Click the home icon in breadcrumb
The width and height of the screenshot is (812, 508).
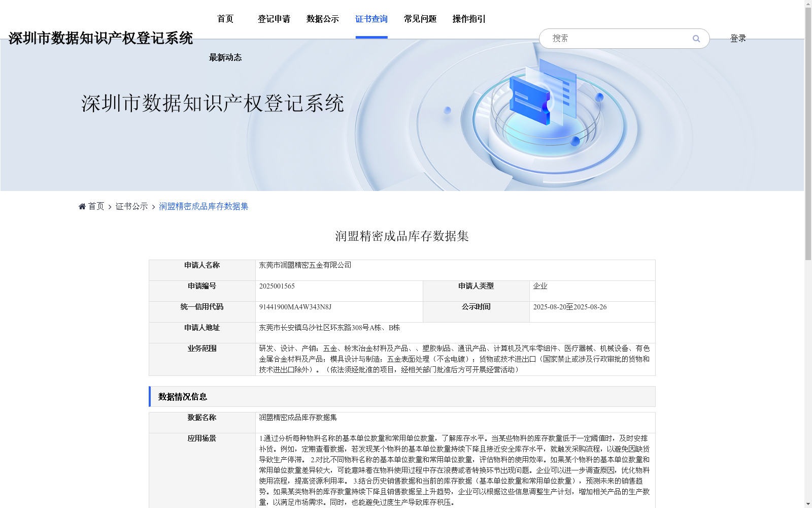[82, 206]
